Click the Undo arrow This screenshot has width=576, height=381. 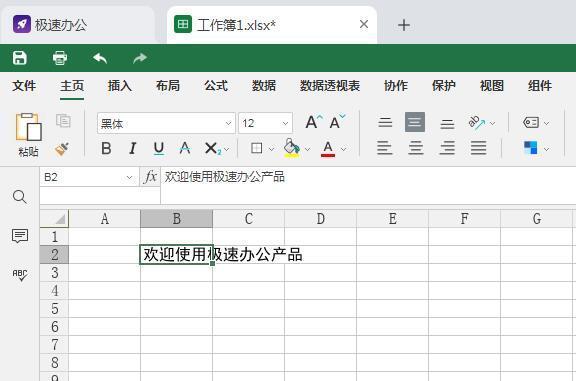click(x=100, y=58)
